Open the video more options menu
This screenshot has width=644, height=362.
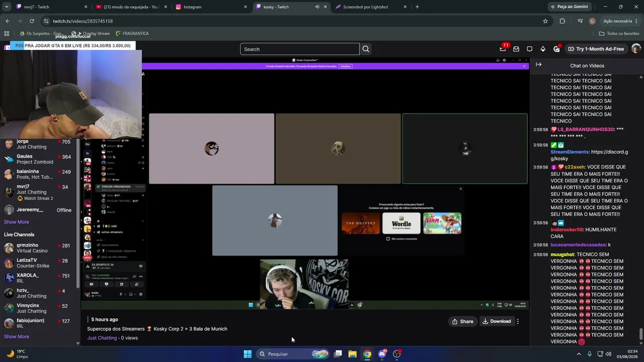pos(518,321)
